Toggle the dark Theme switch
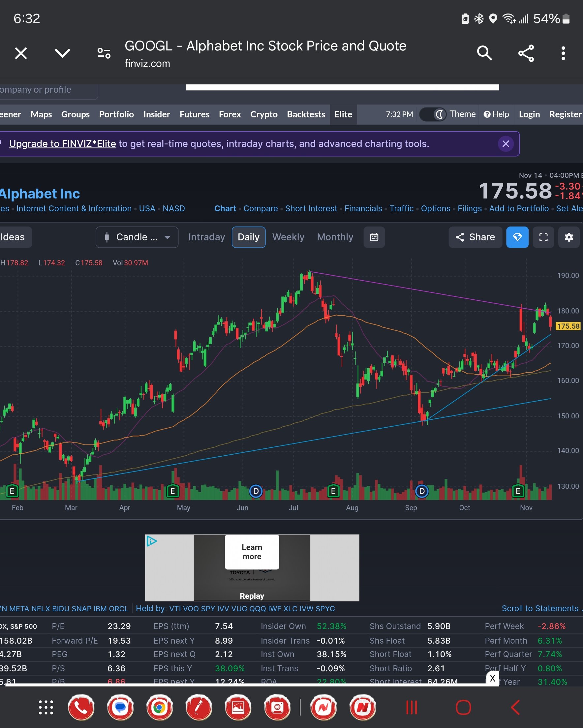The width and height of the screenshot is (583, 728). (x=433, y=114)
